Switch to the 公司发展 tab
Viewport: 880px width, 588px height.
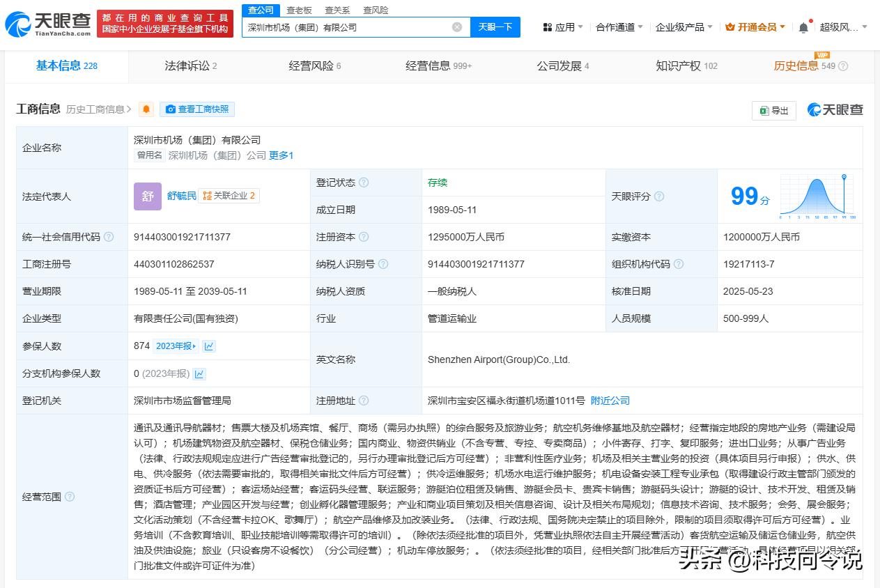(563, 66)
